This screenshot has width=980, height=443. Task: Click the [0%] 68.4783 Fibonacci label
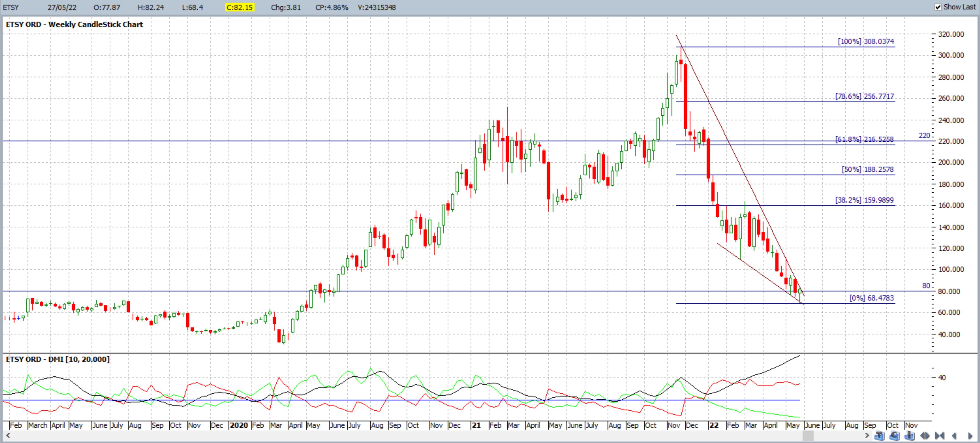click(x=872, y=298)
